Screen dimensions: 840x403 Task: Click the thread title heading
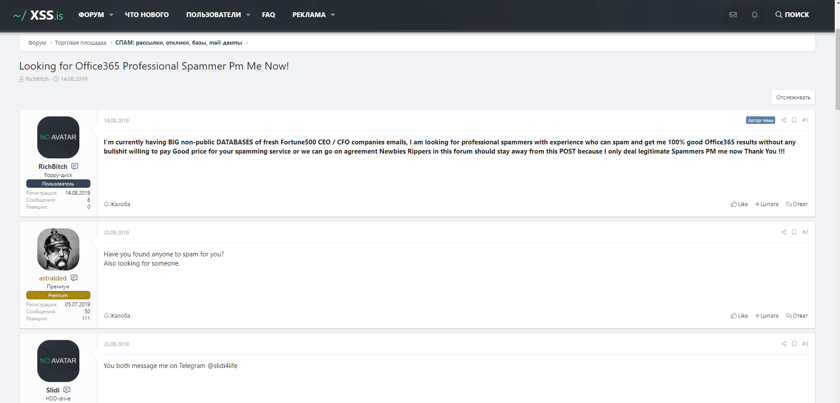(x=154, y=66)
